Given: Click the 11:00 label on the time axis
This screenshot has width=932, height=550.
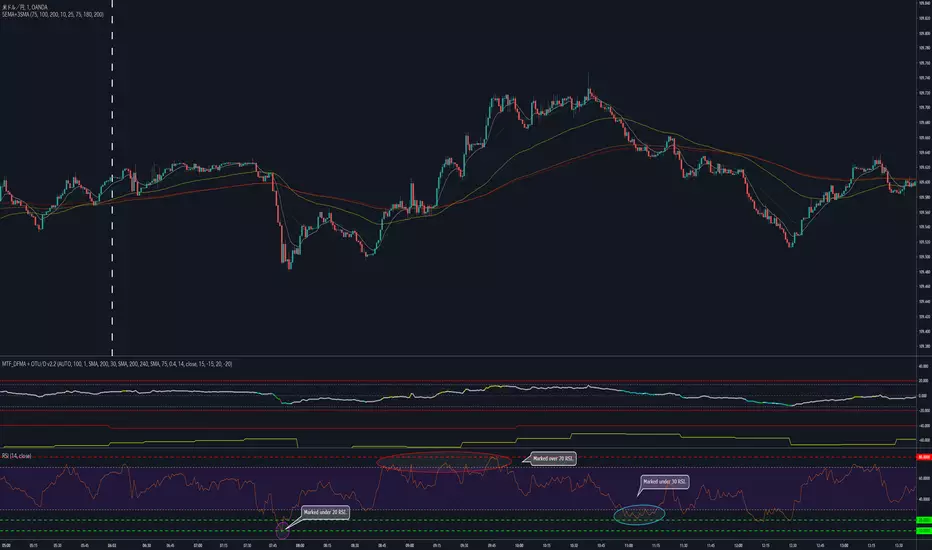Looking at the screenshot, I should (x=628, y=545).
